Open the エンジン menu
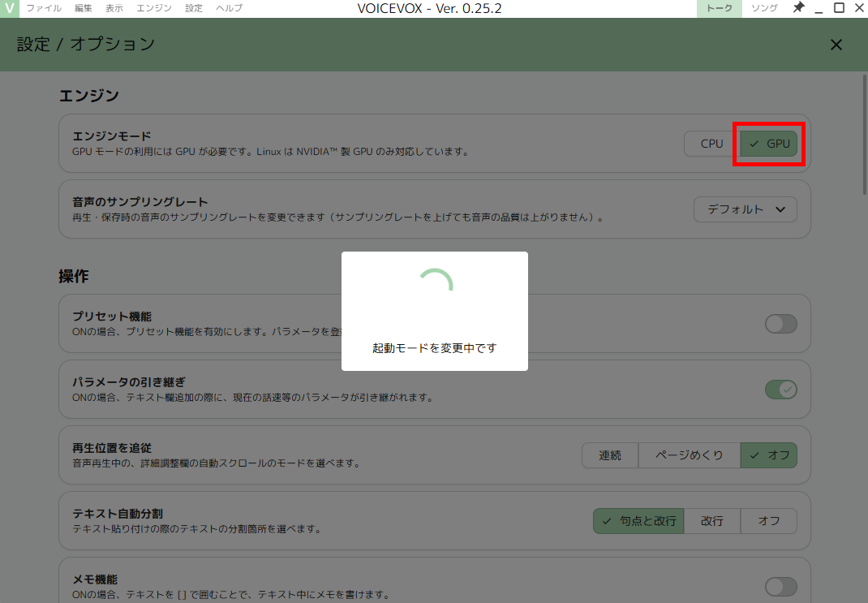 click(154, 8)
